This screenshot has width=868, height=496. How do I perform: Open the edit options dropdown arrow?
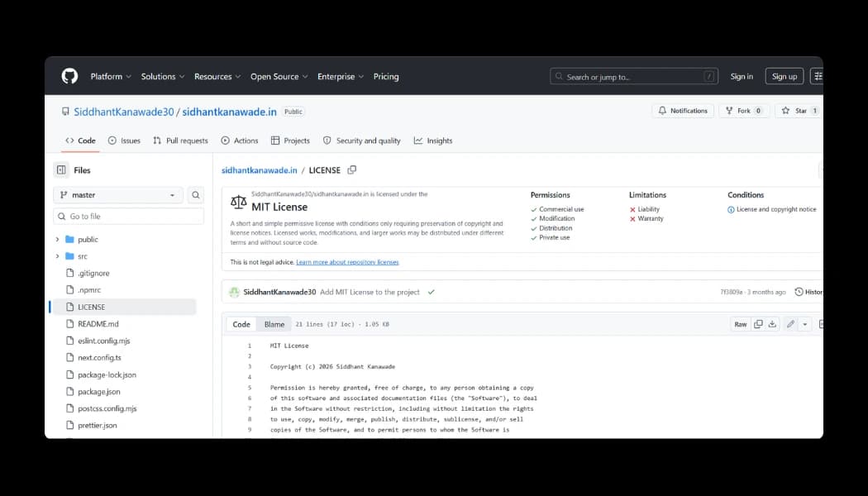[x=805, y=324]
